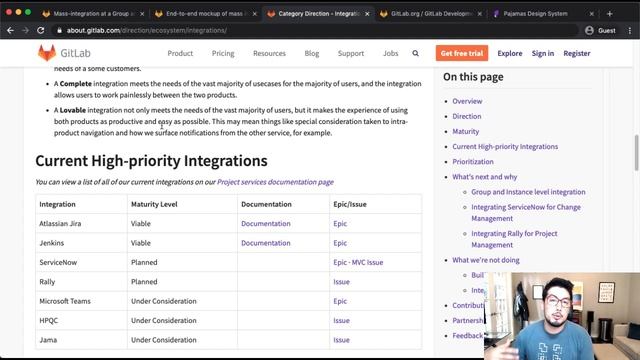
Task: Open Integrating ServiceNow for Change Management link
Action: [526, 213]
